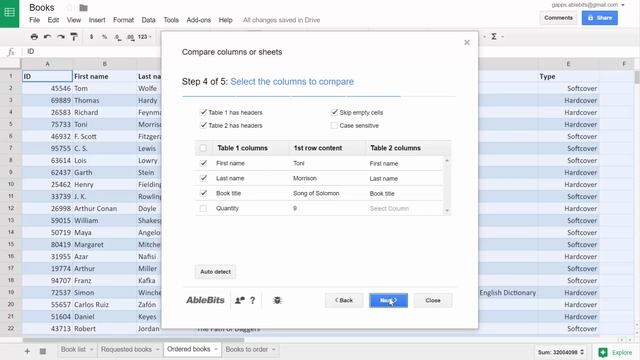640x360 pixels.
Task: Click the folder icon beside Books title
Action: (x=84, y=8)
